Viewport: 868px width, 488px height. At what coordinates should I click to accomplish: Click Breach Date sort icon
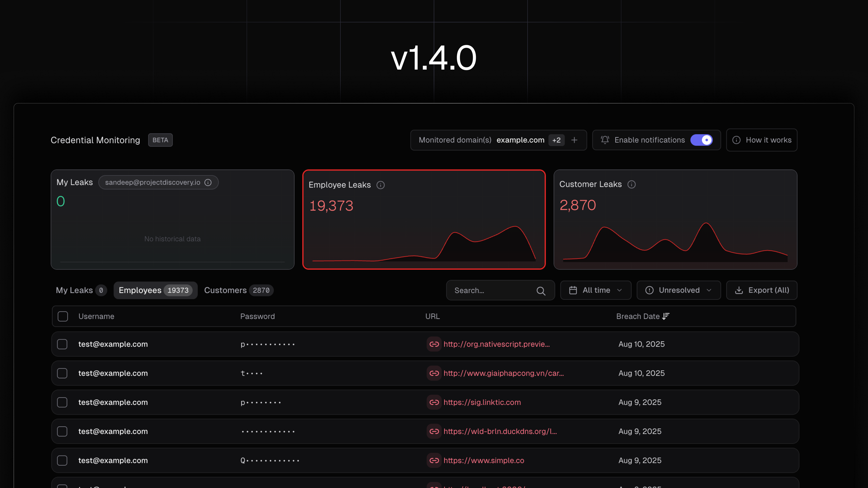(666, 316)
